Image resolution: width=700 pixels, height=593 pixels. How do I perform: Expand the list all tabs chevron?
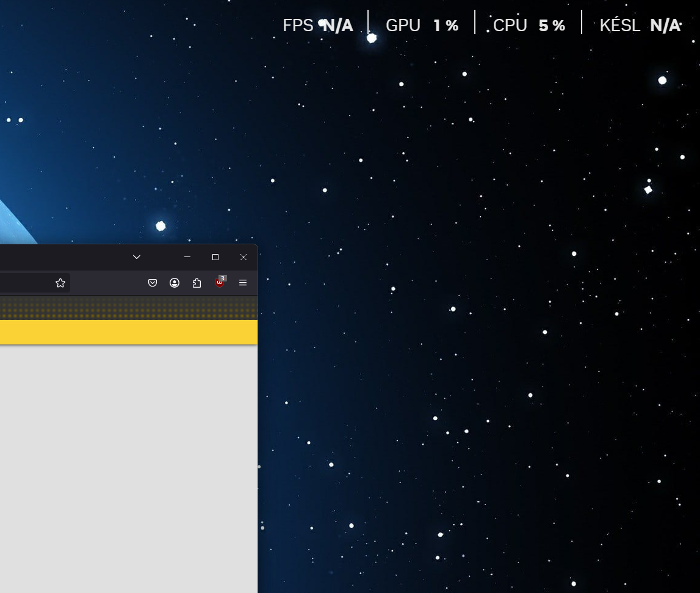pyautogui.click(x=137, y=257)
